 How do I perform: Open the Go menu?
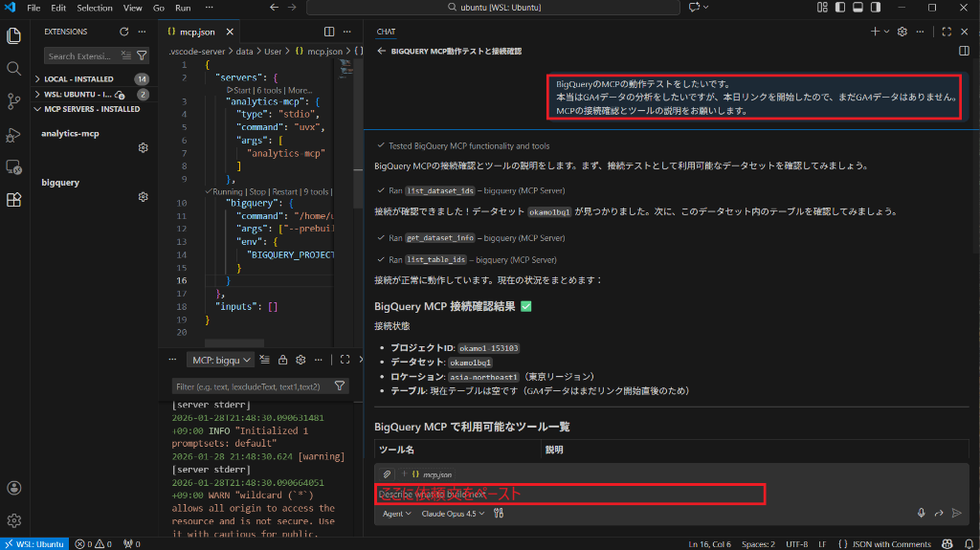coord(159,8)
